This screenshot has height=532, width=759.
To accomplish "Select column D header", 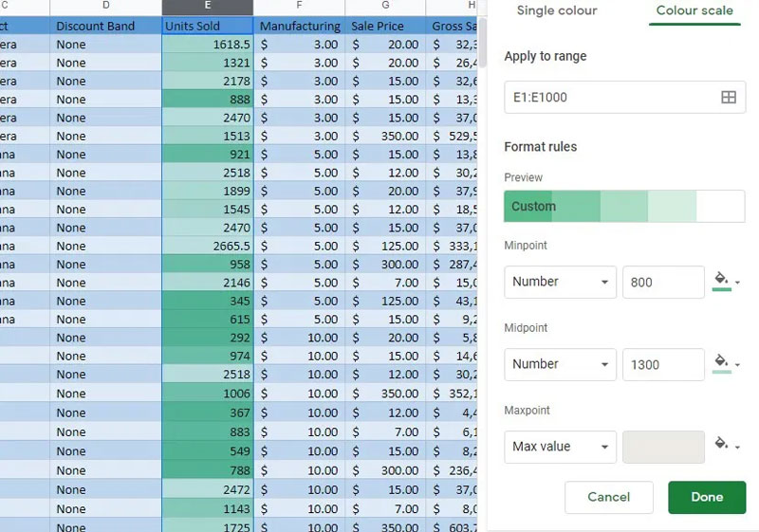I will click(x=105, y=7).
